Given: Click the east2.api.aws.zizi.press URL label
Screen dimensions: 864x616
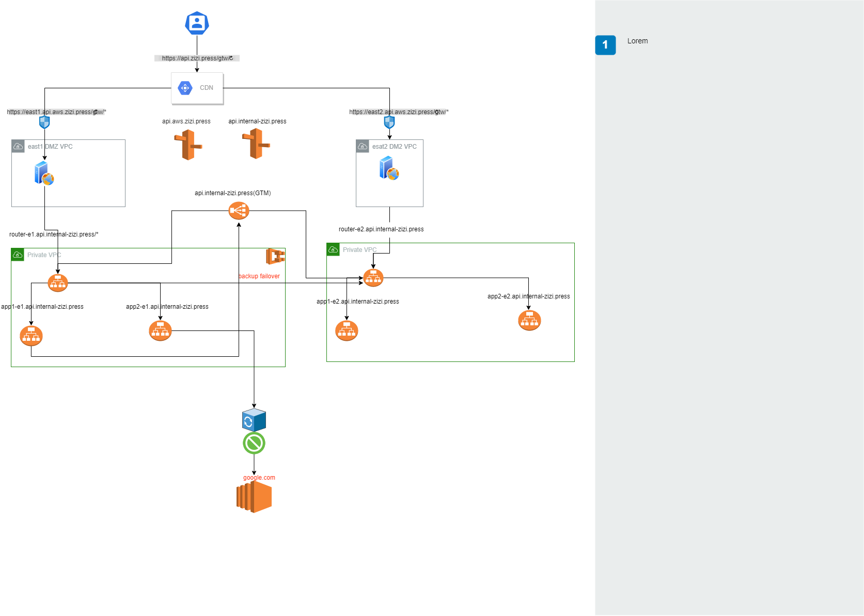Looking at the screenshot, I should tap(399, 112).
